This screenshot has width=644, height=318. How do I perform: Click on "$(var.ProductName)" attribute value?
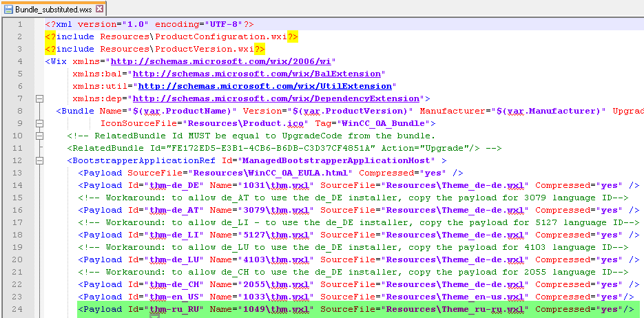click(x=183, y=111)
